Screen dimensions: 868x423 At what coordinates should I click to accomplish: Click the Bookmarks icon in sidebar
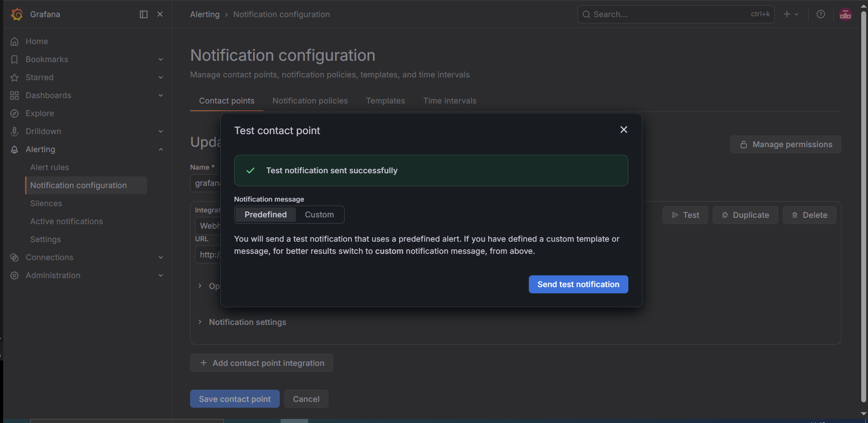[x=14, y=59]
